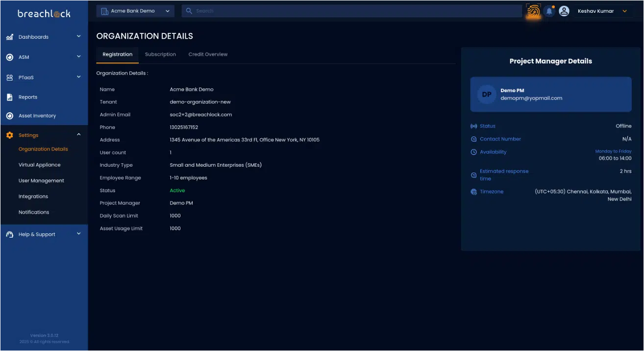
Task: Click the Settings gear icon
Action: [9, 135]
